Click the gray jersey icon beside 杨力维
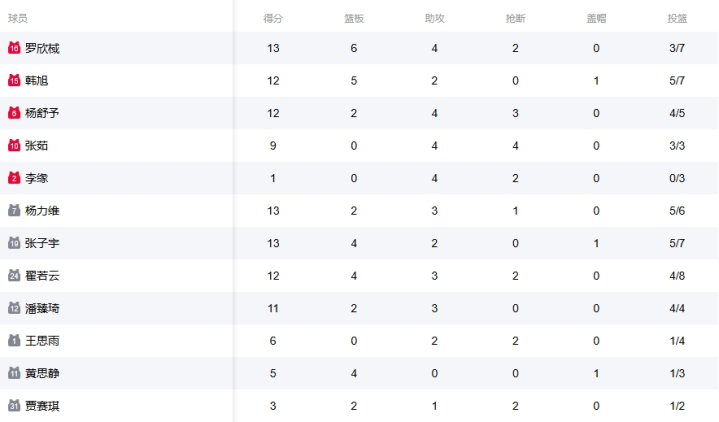Screen dimensions: 719x422 pos(14,211)
